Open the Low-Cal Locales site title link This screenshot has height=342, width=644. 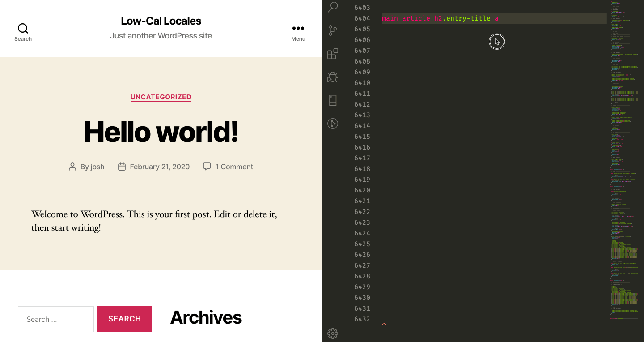[x=161, y=21]
